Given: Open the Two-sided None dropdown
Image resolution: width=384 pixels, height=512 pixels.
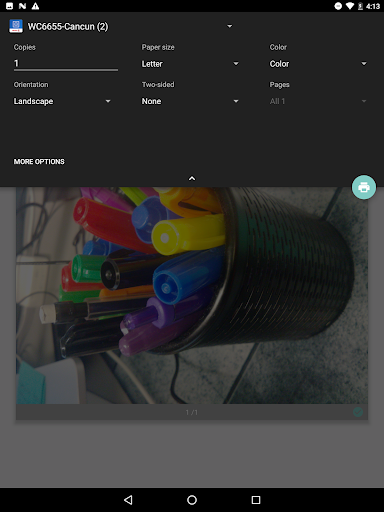Looking at the screenshot, I should coord(190,101).
